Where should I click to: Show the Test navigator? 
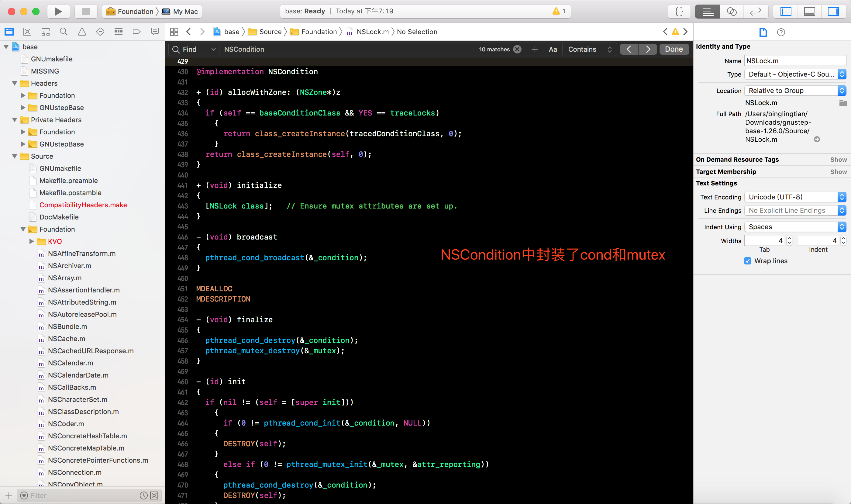(100, 32)
